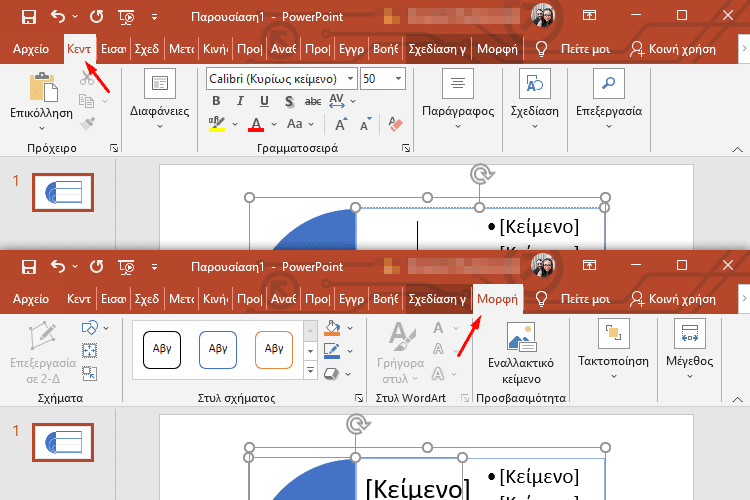
Task: Open the Γραμματοσειρά font dialog launcher
Action: pos(406,148)
